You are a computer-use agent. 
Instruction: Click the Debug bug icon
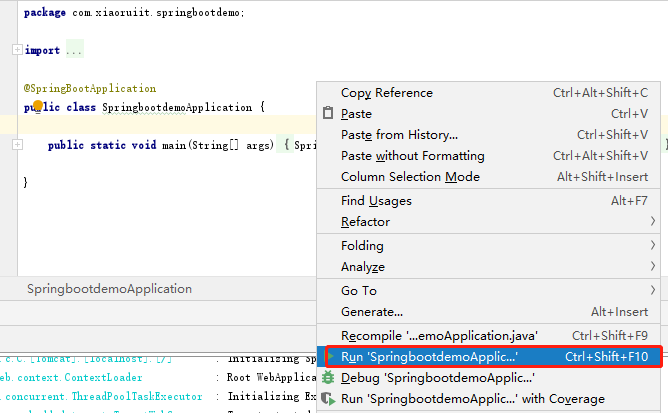coord(328,378)
